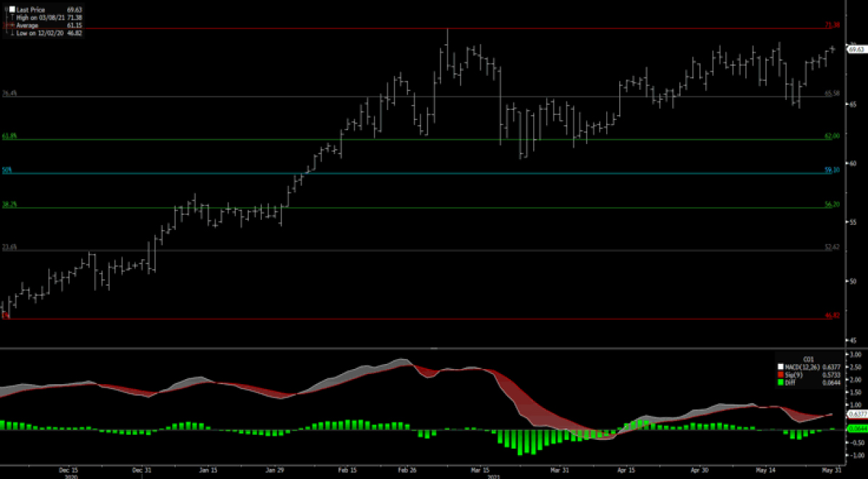868x479 pixels.
Task: Click the 46.82 low price label
Action: point(832,315)
